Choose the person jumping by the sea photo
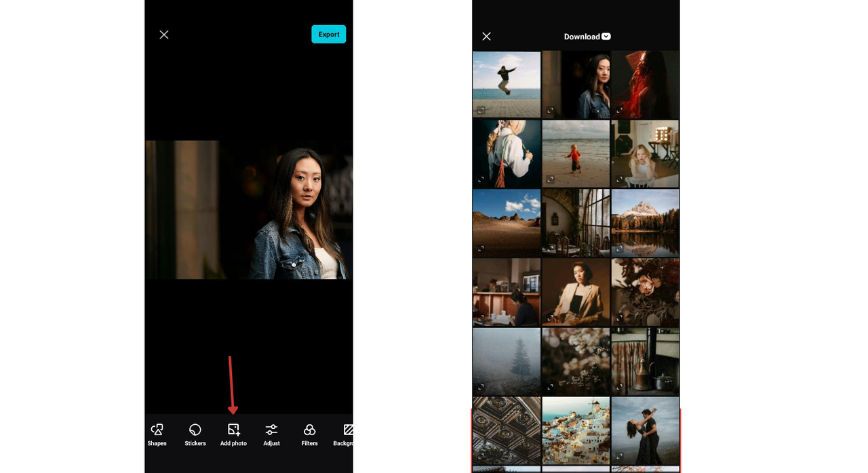Viewport: 868px width, 473px height. click(507, 84)
